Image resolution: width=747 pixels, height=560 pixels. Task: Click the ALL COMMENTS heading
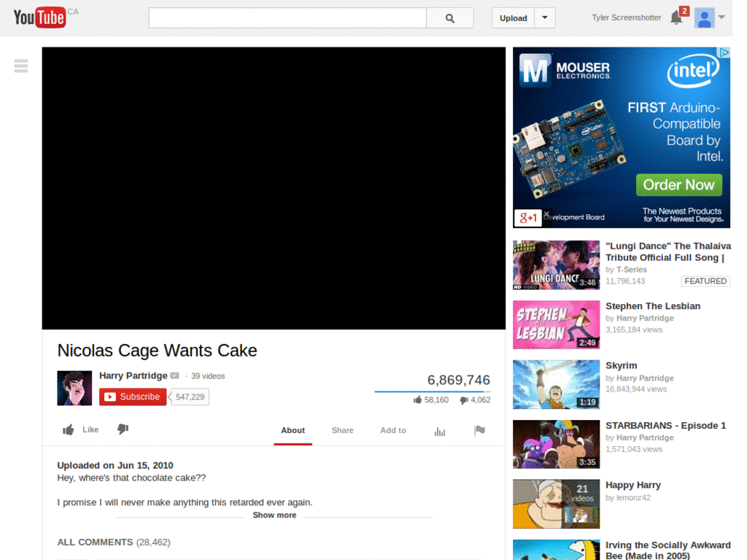click(x=95, y=542)
